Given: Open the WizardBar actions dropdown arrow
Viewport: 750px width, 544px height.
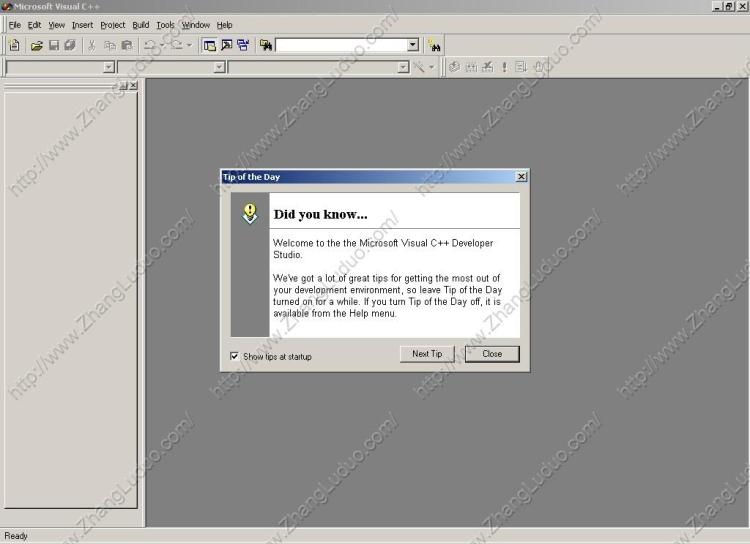Looking at the screenshot, I should [x=431, y=67].
